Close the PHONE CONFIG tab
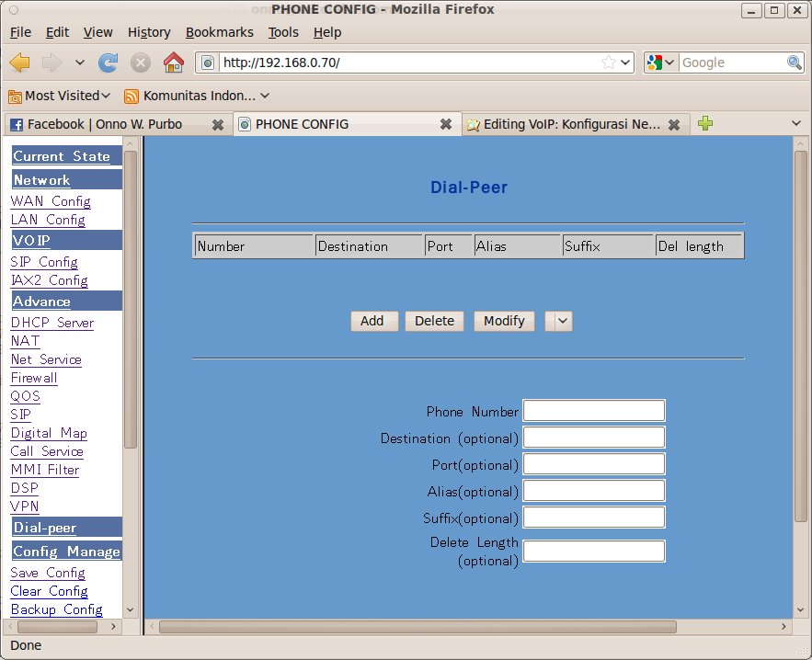This screenshot has height=660, width=812. [445, 124]
